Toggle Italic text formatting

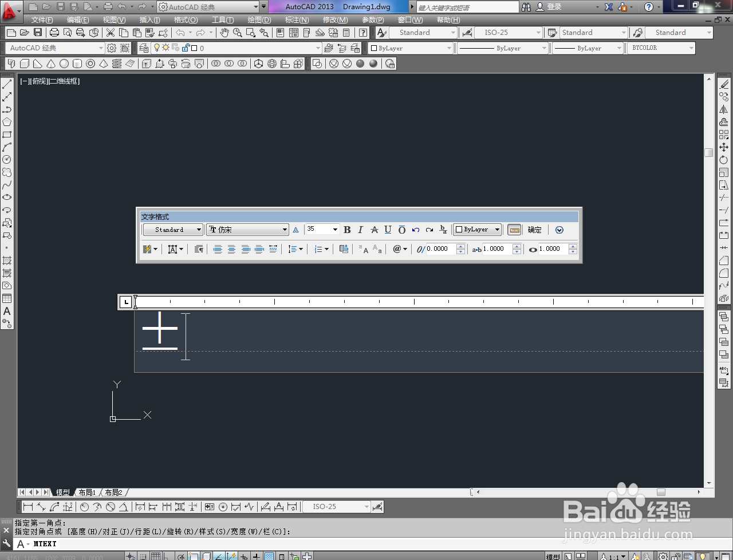click(x=360, y=230)
